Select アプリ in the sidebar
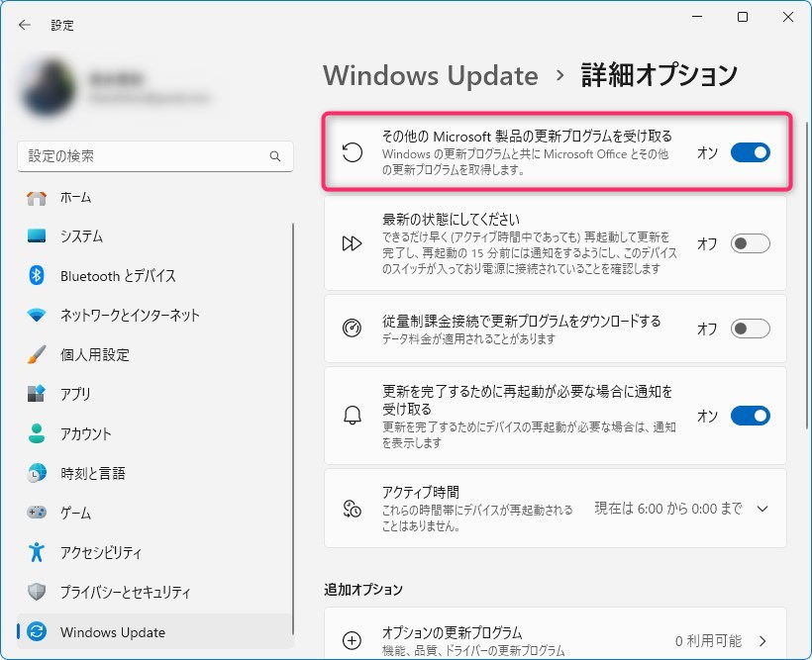This screenshot has width=812, height=660. coord(77,394)
